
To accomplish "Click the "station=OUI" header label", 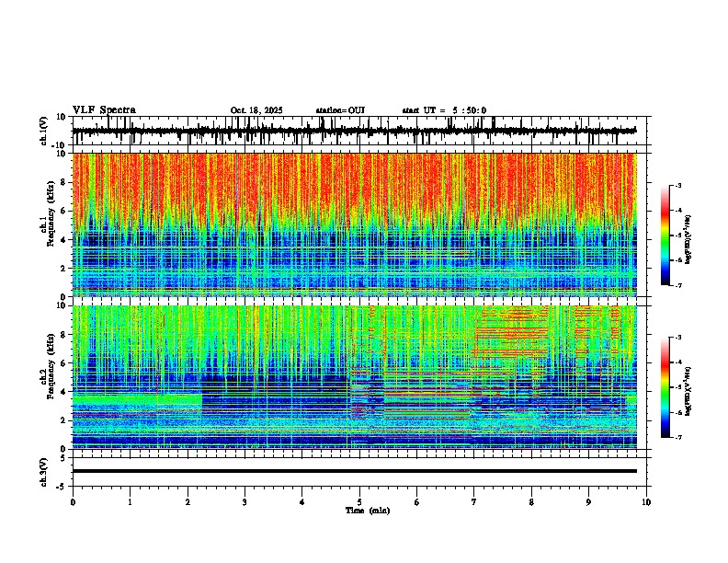I will point(340,110).
